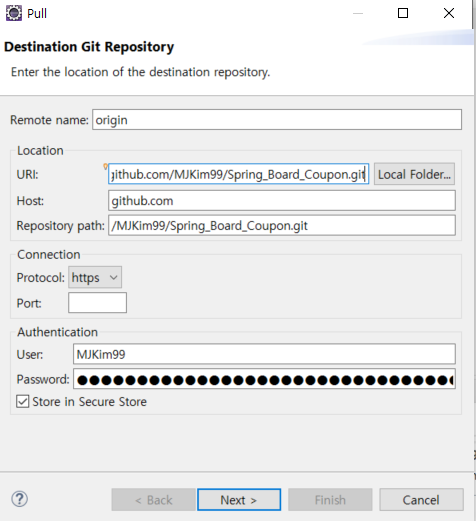Click the 'Remote name:' label
Screen dimensions: 476x521
pyautogui.click(x=49, y=120)
